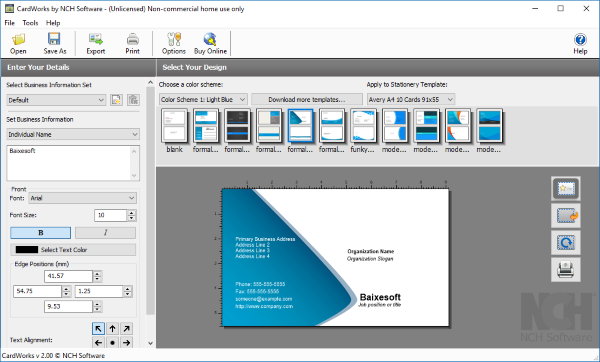Click the details panel scroll up arrow

(x=150, y=82)
